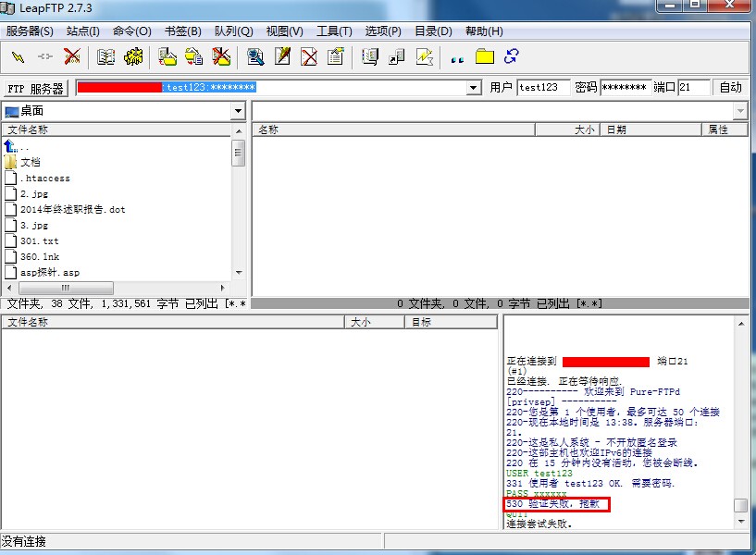The height and width of the screenshot is (555, 756).
Task: Click the shortcut arrow toolbar icon
Action: click(397, 56)
